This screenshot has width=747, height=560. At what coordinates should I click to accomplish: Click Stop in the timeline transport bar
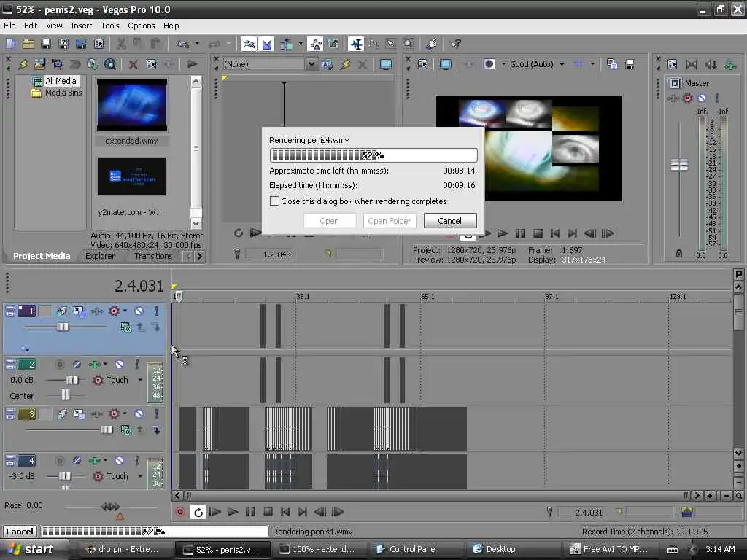coord(268,512)
